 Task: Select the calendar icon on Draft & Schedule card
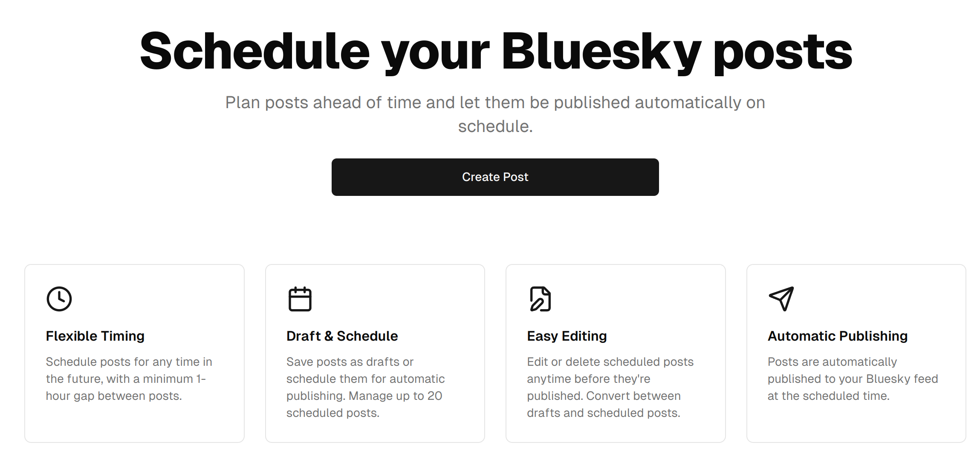coord(299,299)
